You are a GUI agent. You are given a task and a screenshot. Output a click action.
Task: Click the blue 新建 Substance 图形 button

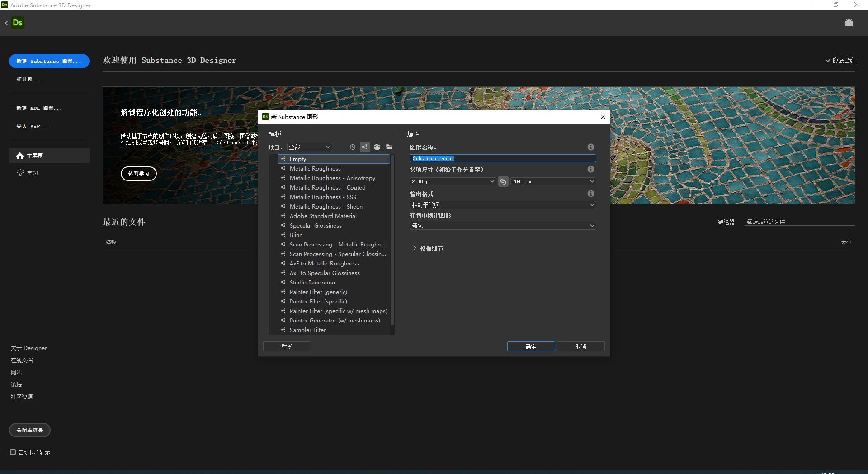pos(49,61)
